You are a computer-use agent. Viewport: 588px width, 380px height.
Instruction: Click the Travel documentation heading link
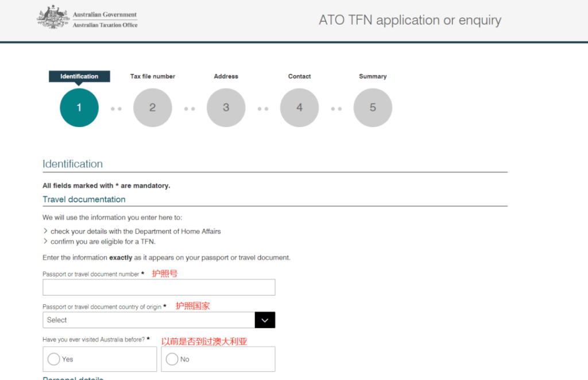[x=84, y=199]
